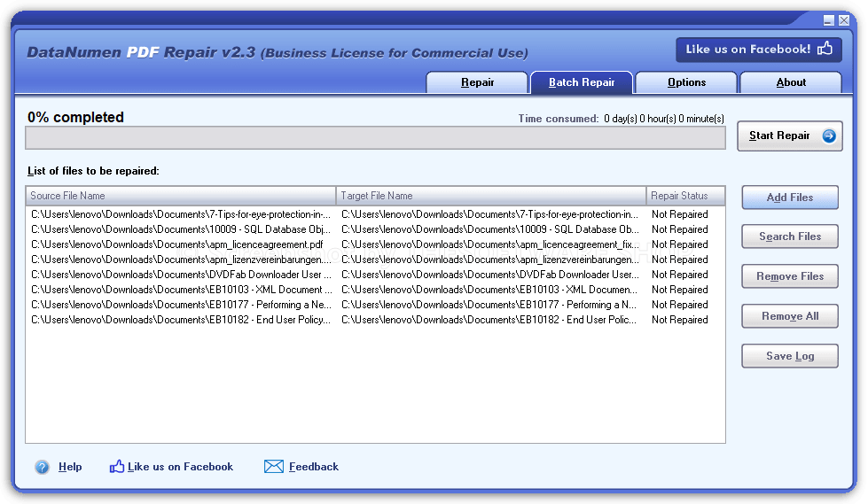Click the Like us on Facebook! banner text
This screenshot has width=868, height=504.
(748, 50)
